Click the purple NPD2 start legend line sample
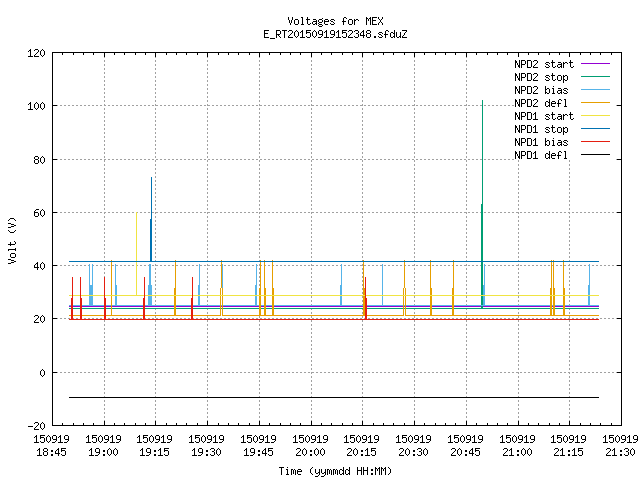This screenshot has width=640, height=480. tap(596, 64)
